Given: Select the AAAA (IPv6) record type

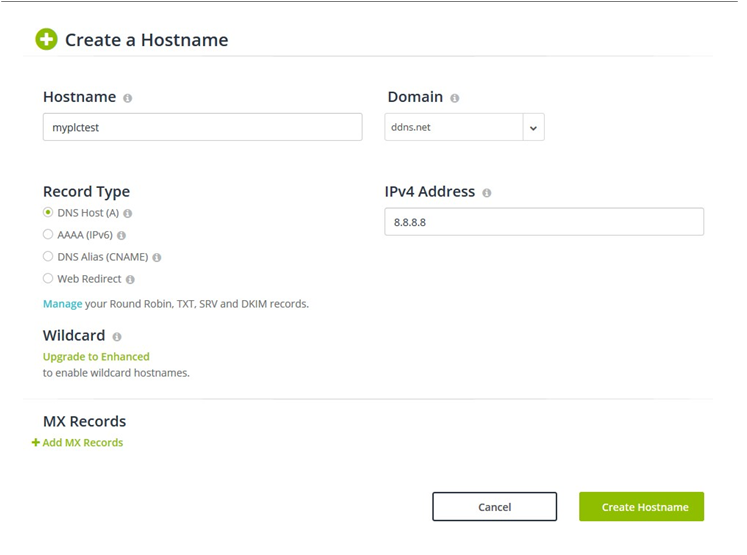Looking at the screenshot, I should tap(48, 235).
